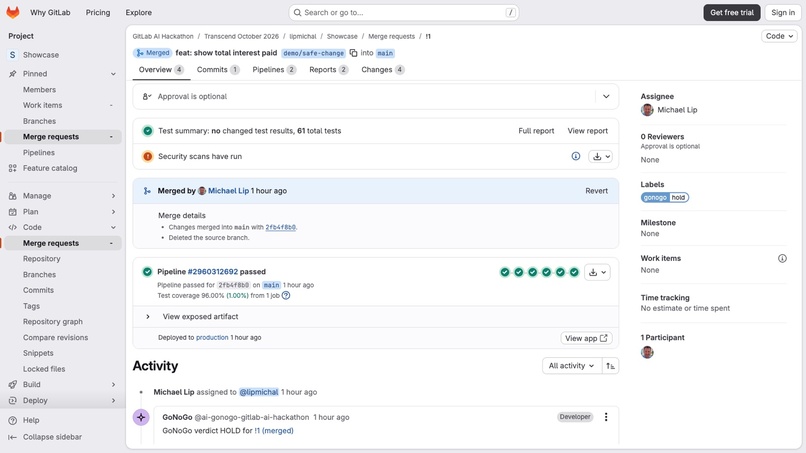Click the Merge requests breadcrumb
806x453 pixels.
pos(391,37)
